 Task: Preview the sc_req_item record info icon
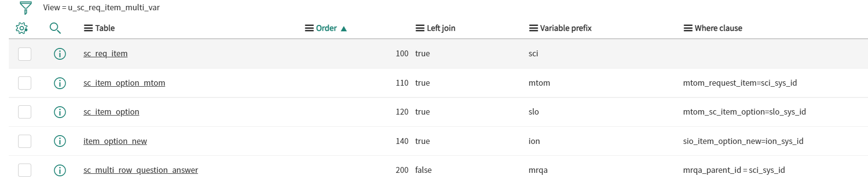(60, 54)
